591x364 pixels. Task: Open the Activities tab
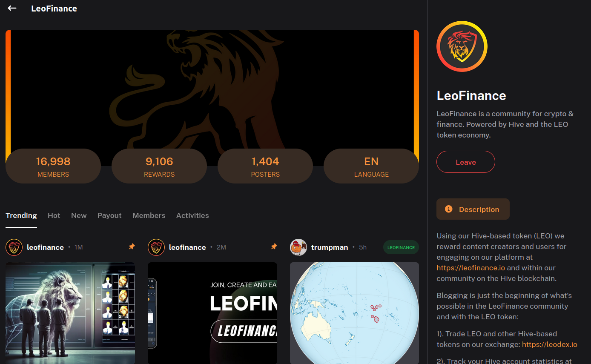tap(192, 215)
